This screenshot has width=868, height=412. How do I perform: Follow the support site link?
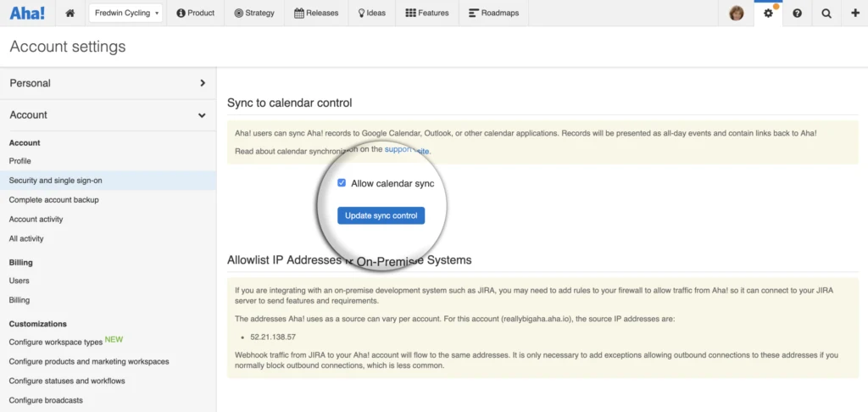click(407, 150)
